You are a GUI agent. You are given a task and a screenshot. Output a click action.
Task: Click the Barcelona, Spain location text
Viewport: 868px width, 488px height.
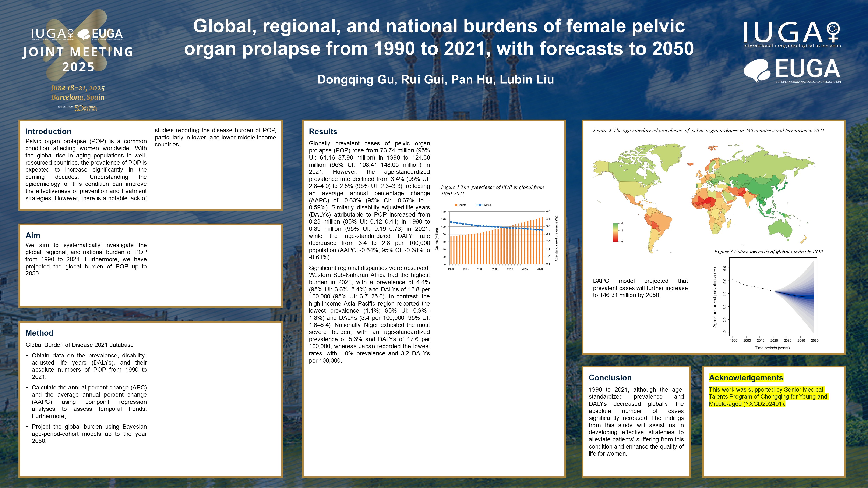(x=78, y=97)
